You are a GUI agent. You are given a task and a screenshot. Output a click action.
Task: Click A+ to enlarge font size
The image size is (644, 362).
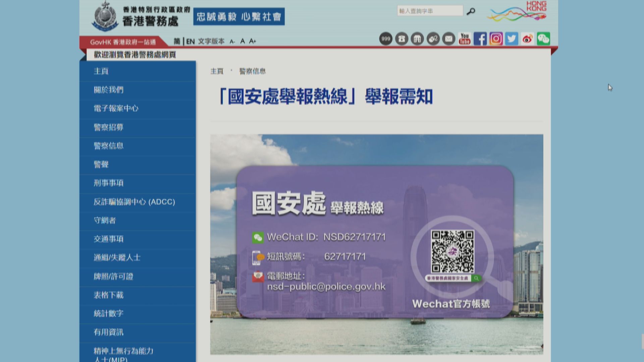coord(253,42)
